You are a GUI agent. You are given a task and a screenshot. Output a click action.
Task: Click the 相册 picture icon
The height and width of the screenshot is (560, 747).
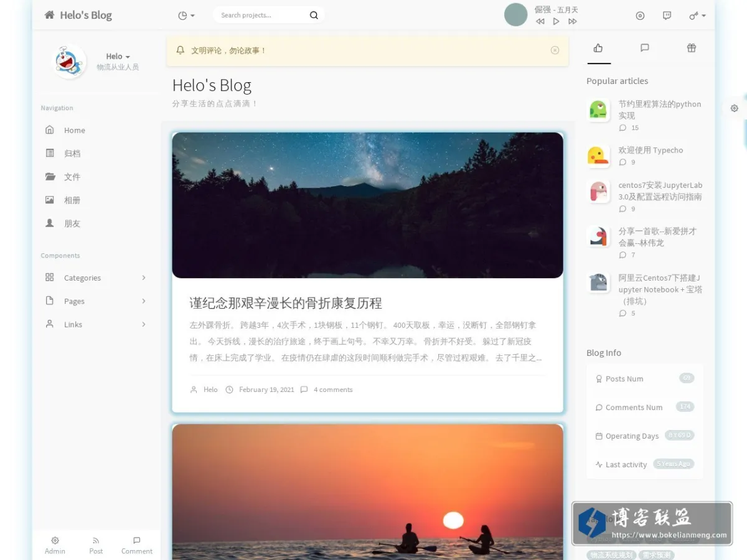[50, 200]
